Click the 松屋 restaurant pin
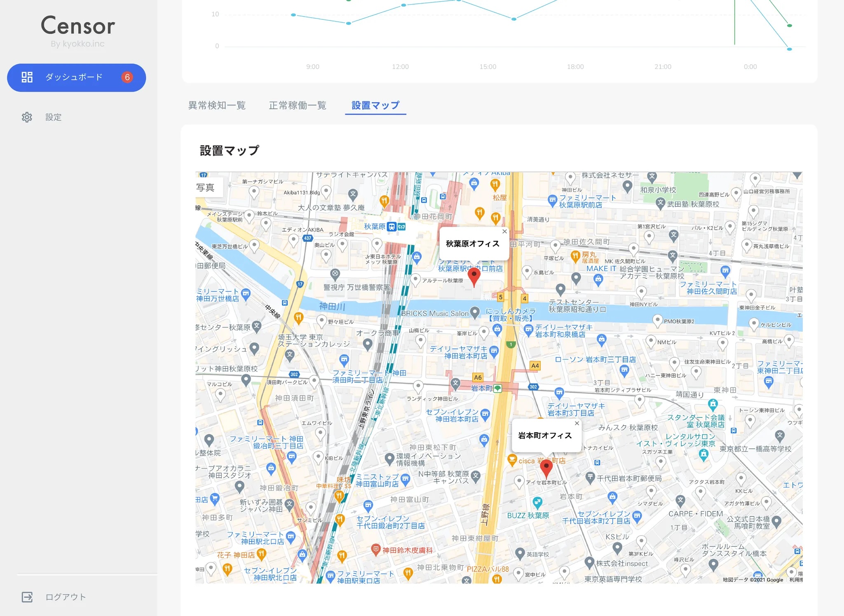Image resolution: width=844 pixels, height=616 pixels. coord(495,185)
